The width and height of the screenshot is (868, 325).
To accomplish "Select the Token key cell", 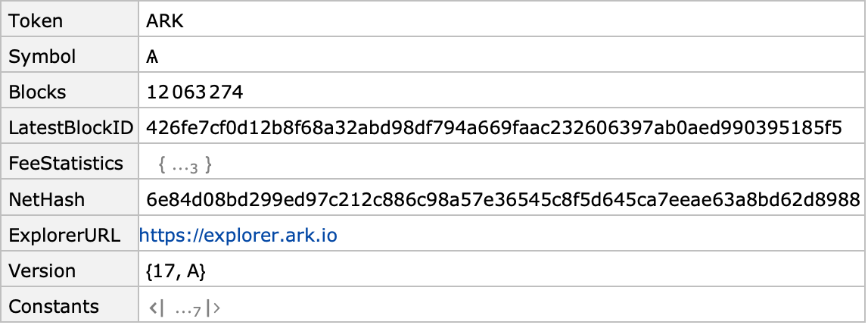I will (70, 21).
